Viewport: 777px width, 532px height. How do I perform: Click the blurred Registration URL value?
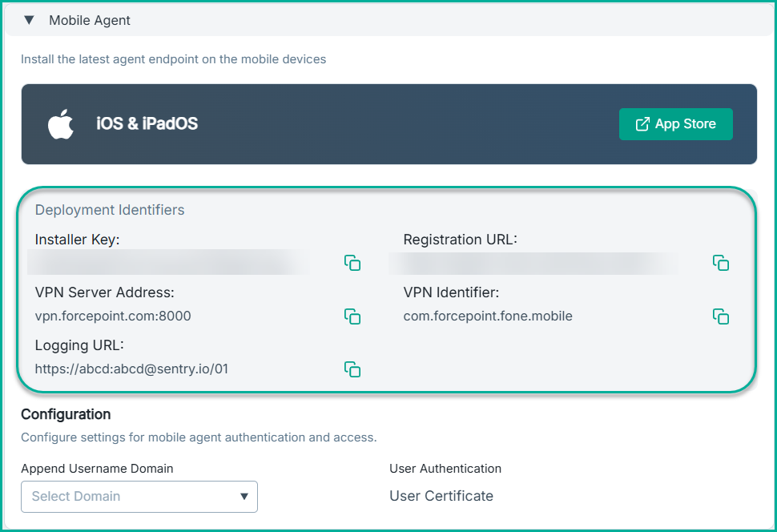tap(533, 263)
